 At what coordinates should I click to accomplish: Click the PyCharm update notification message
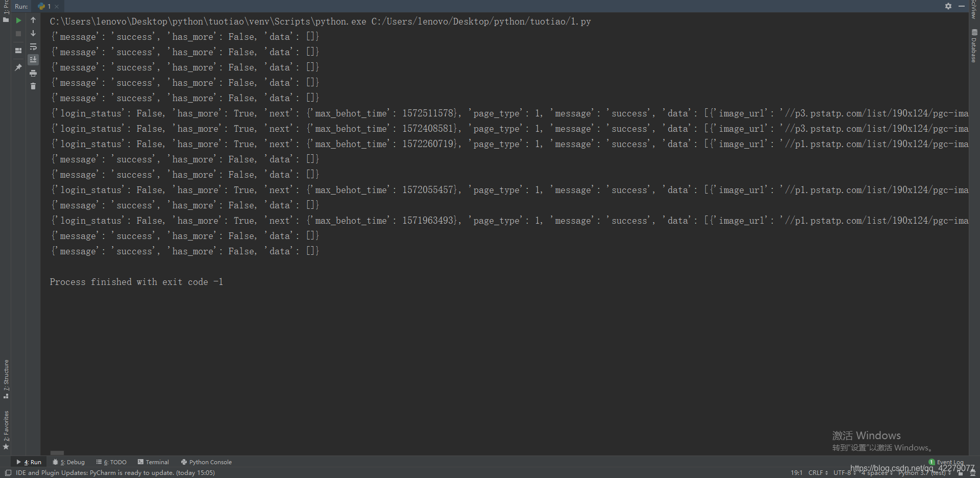tap(115, 473)
